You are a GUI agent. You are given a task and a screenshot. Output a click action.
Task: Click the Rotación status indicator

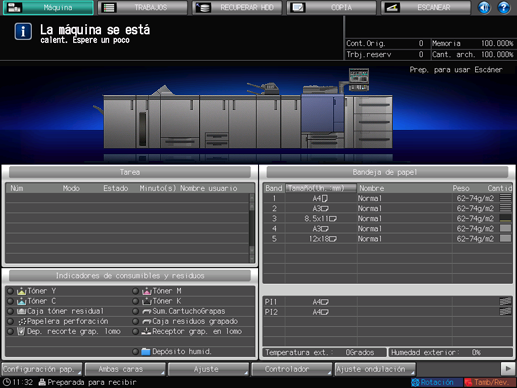[x=437, y=382]
